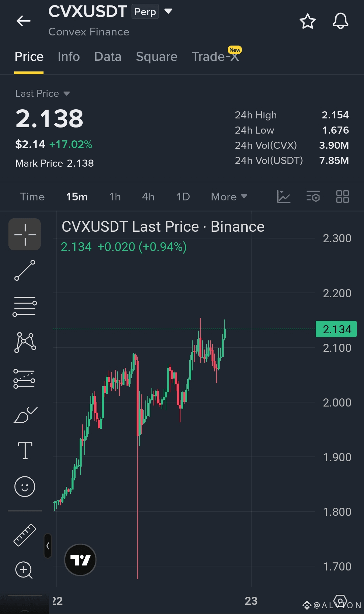Select the long position projection tool
This screenshot has width=364, height=614.
pyautogui.click(x=24, y=379)
